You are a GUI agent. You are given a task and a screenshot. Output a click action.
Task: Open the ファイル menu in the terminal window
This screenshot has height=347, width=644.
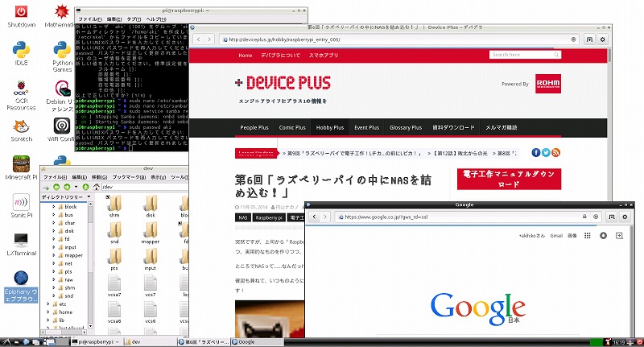pos(90,19)
